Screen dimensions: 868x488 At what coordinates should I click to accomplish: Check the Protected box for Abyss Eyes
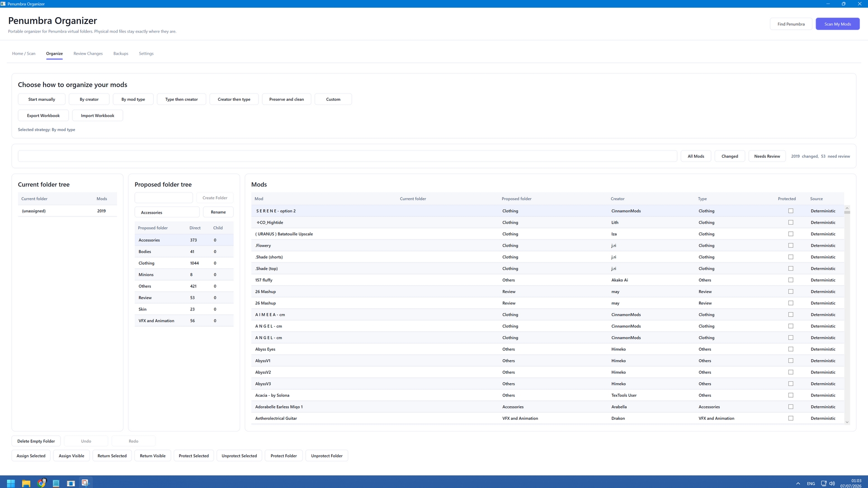click(x=791, y=349)
